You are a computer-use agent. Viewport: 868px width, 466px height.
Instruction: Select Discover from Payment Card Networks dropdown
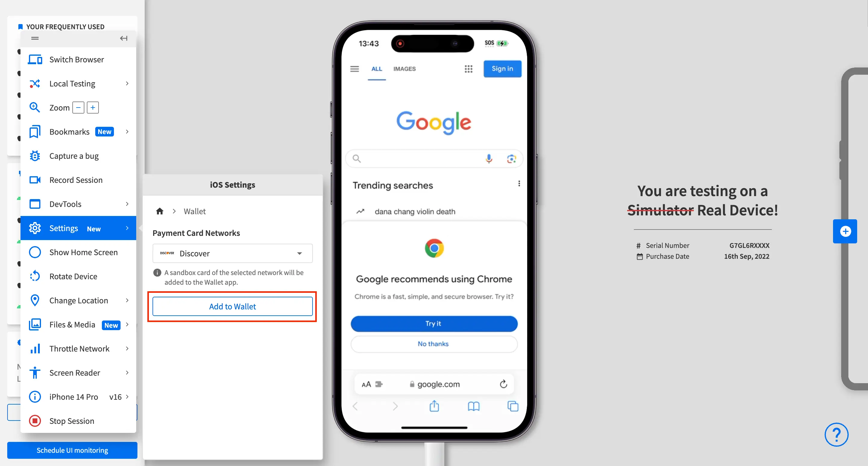point(232,253)
